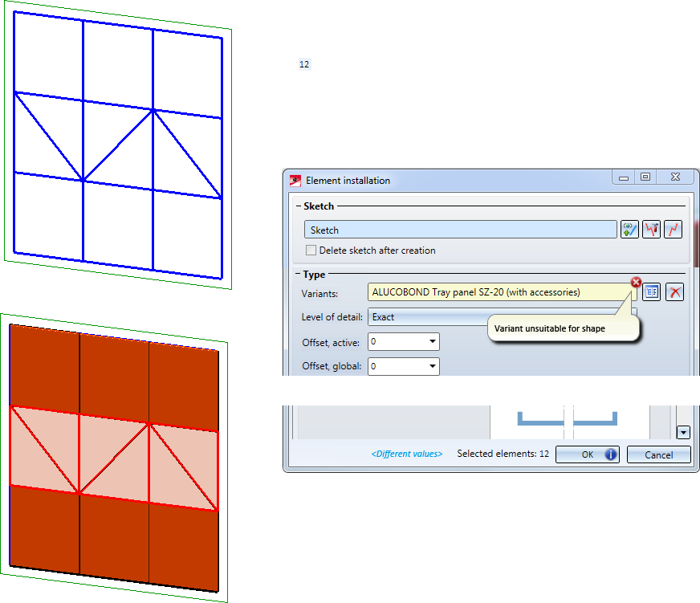Click the red error badge on Variants field
The image size is (700, 603).
coord(636,283)
